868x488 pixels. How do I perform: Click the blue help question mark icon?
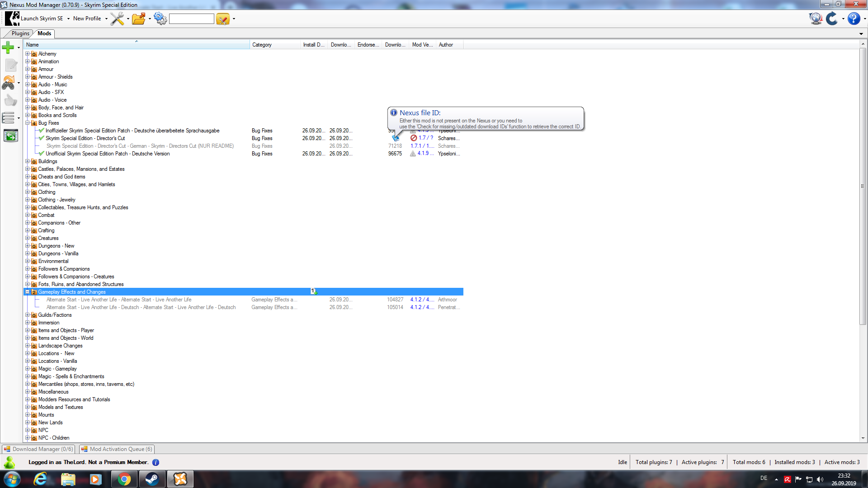pos(854,19)
